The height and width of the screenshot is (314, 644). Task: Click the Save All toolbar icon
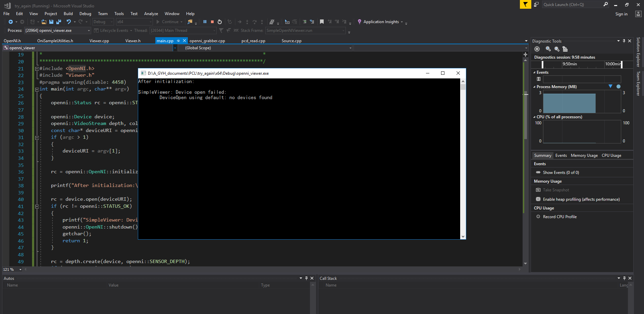(x=58, y=21)
